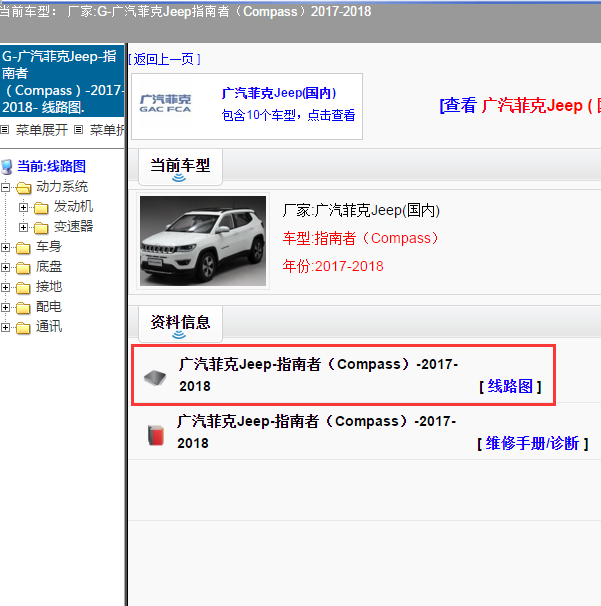Expand the 通讯 tree node
The height and width of the screenshot is (606, 601).
[5, 328]
